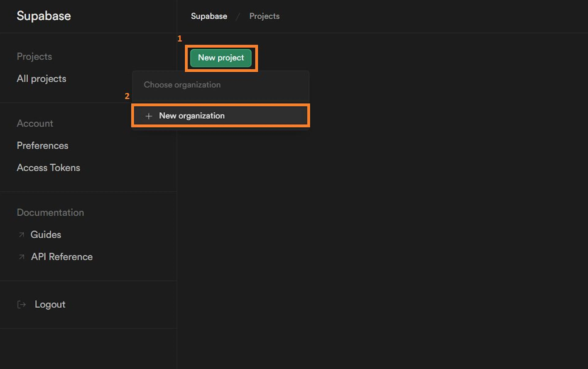
Task: Click the New project button
Action: tap(221, 58)
